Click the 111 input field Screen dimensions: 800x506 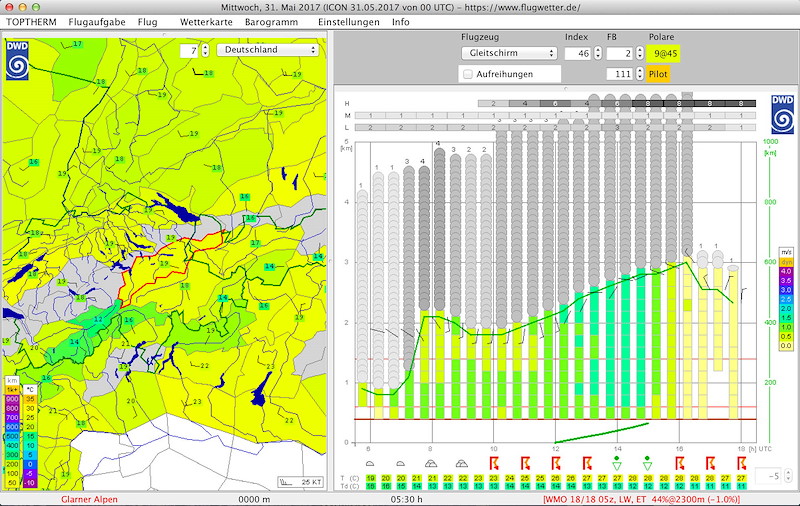pos(620,74)
